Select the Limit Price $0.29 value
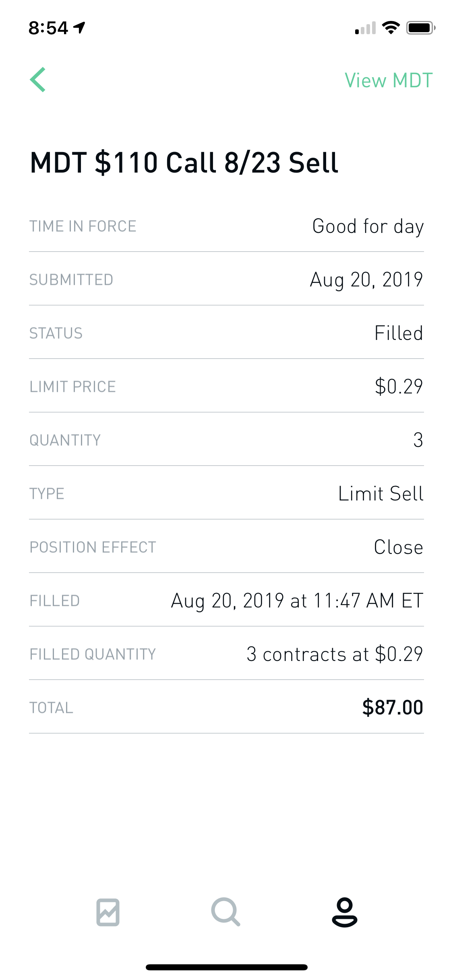Image resolution: width=453 pixels, height=980 pixels. pyautogui.click(x=398, y=387)
